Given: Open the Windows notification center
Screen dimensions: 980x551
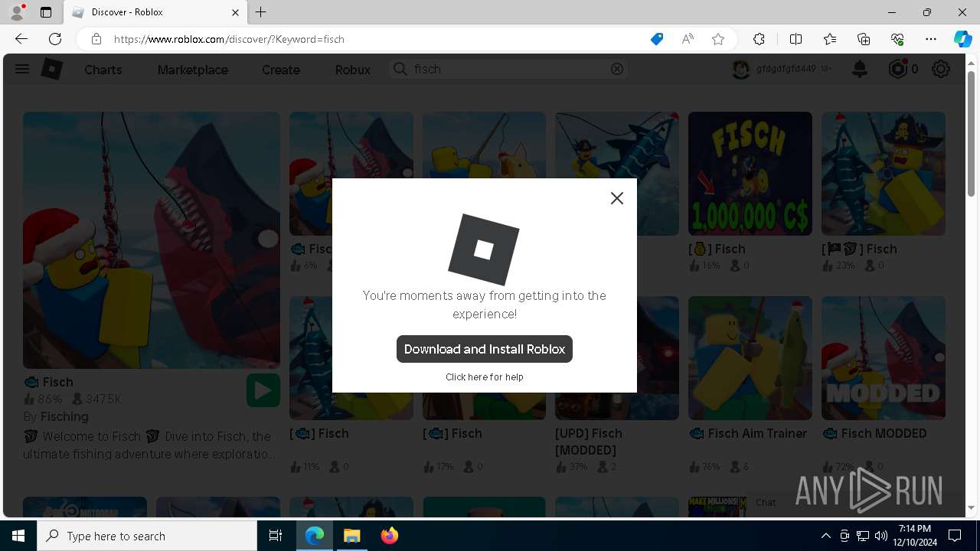Looking at the screenshot, I should coord(955,536).
